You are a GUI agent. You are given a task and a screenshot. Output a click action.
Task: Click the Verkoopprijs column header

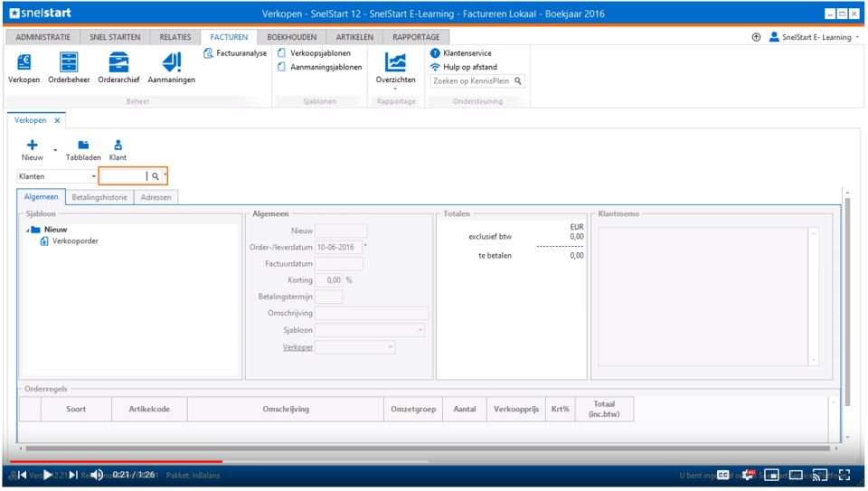pyautogui.click(x=516, y=409)
